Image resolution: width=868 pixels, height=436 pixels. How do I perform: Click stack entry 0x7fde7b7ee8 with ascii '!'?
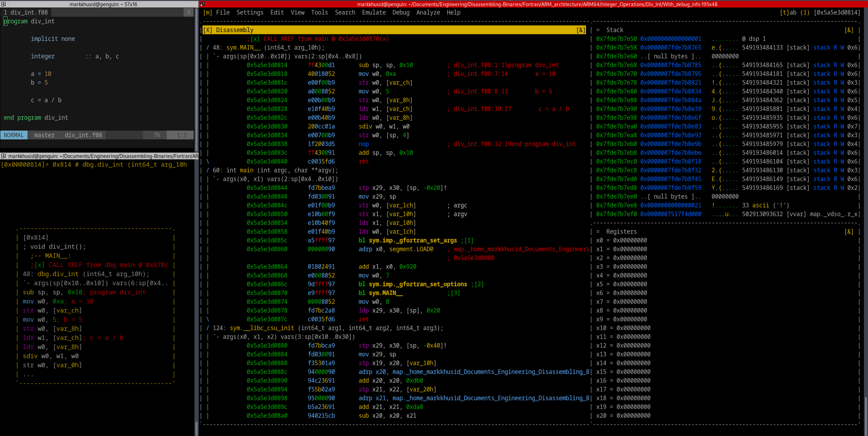point(693,205)
